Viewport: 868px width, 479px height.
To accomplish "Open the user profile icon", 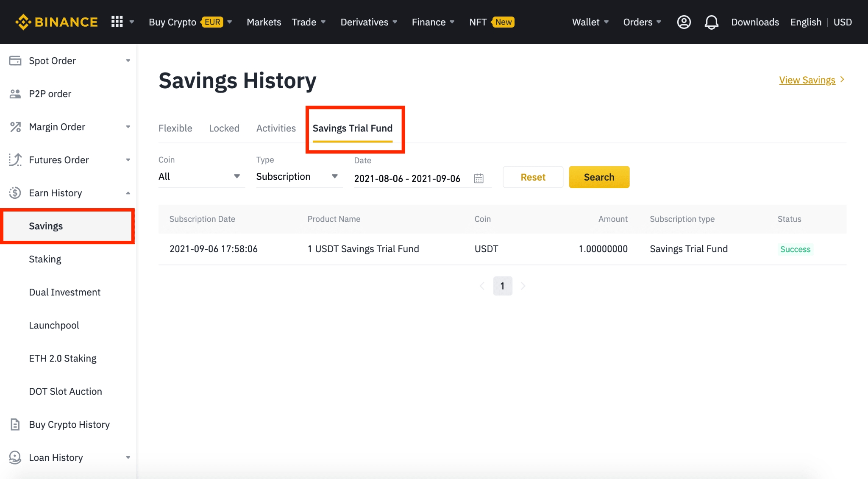I will point(684,22).
